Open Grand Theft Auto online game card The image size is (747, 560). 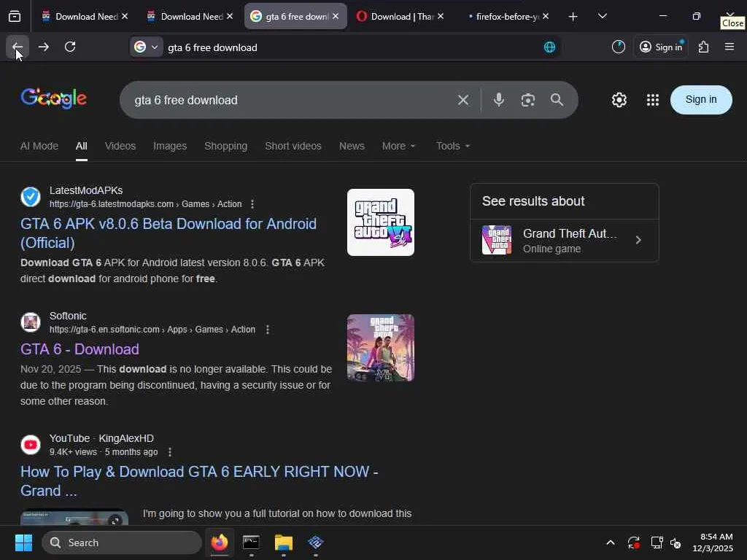click(565, 241)
